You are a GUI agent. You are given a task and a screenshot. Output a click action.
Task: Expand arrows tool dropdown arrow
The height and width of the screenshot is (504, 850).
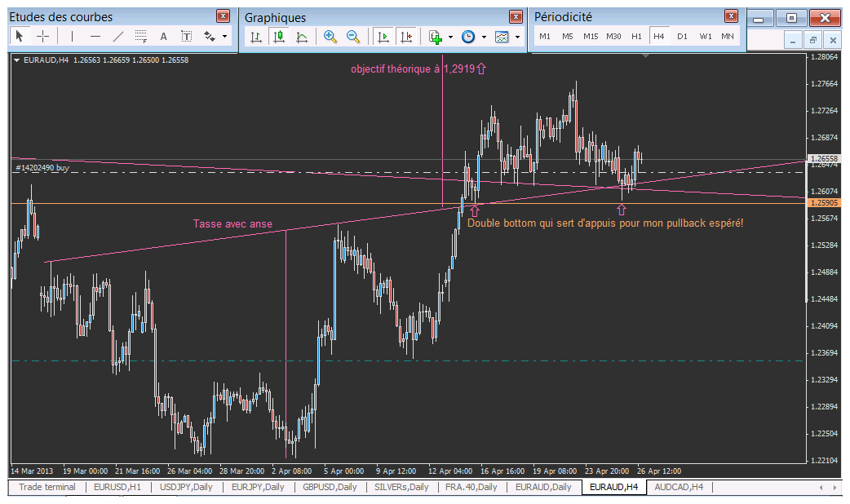tap(224, 37)
